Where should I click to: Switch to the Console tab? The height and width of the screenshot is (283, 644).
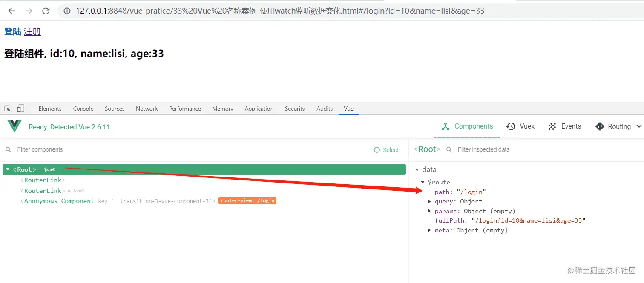(x=83, y=109)
